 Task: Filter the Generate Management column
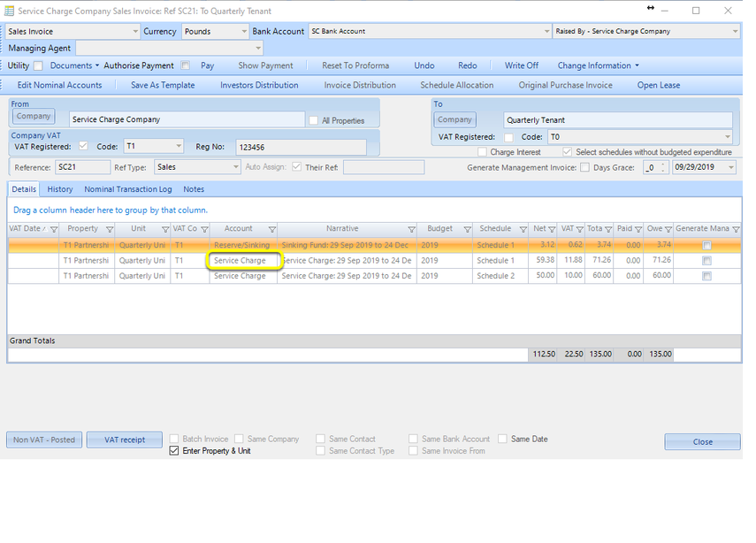pos(736,229)
